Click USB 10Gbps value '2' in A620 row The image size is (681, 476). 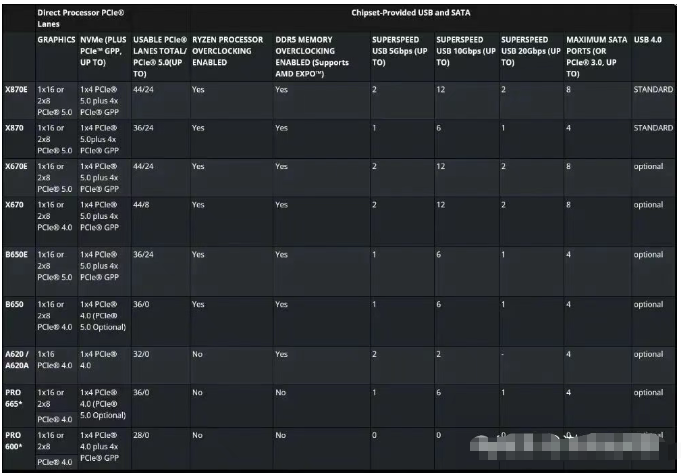click(x=439, y=354)
